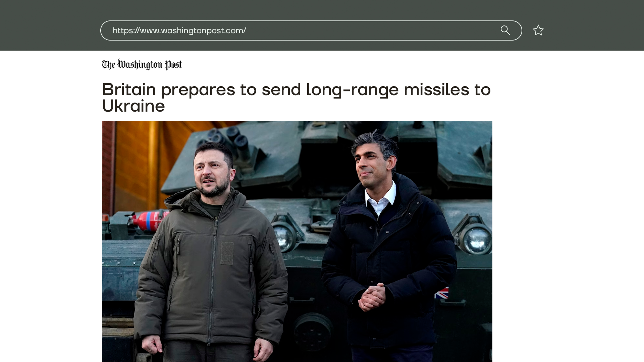Click the word "Britain" starting the headline
The image size is (644, 362).
click(x=129, y=89)
